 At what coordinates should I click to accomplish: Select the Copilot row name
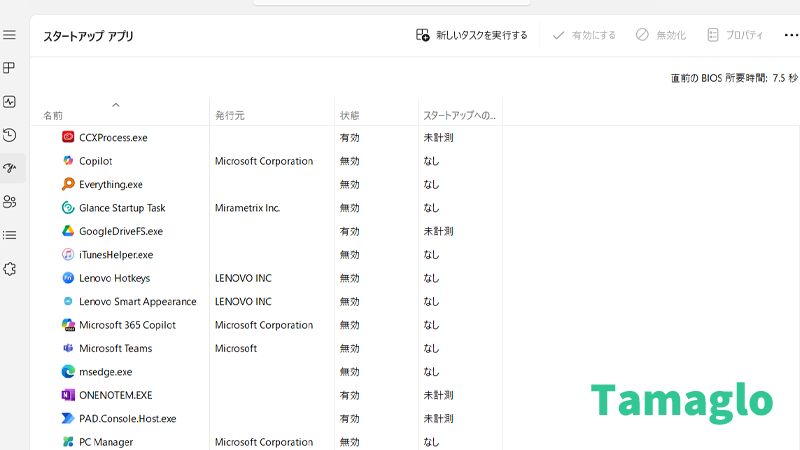tap(95, 161)
